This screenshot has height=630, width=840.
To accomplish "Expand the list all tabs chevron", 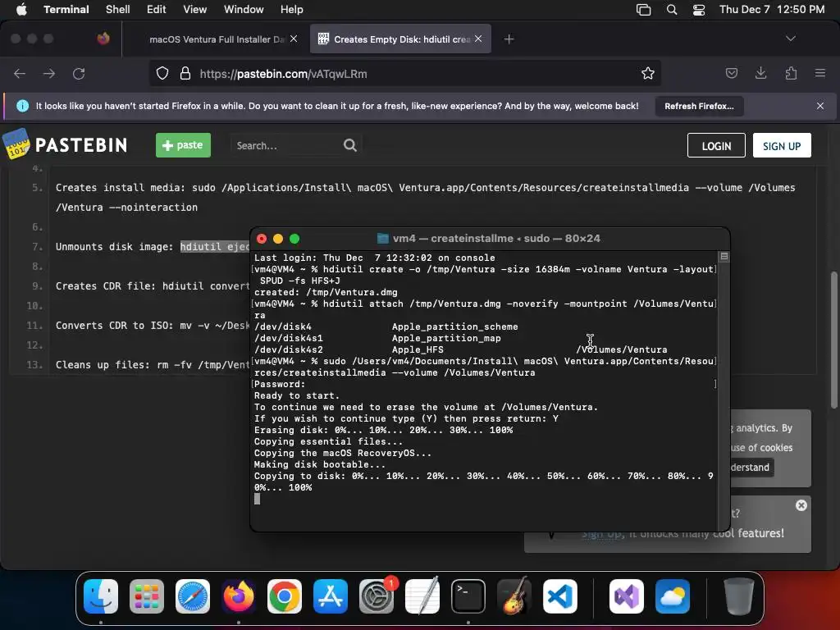I will [791, 39].
